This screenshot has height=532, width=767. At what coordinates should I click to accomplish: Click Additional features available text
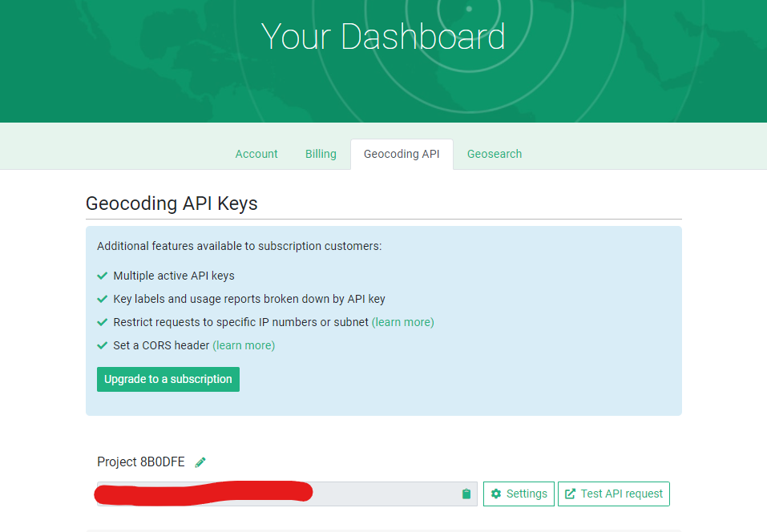click(239, 246)
